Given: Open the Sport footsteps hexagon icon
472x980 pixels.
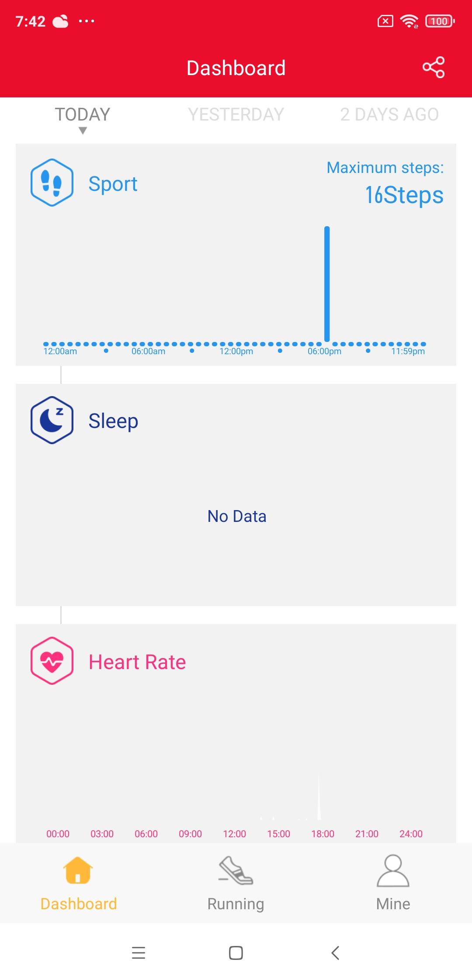Looking at the screenshot, I should pos(52,183).
